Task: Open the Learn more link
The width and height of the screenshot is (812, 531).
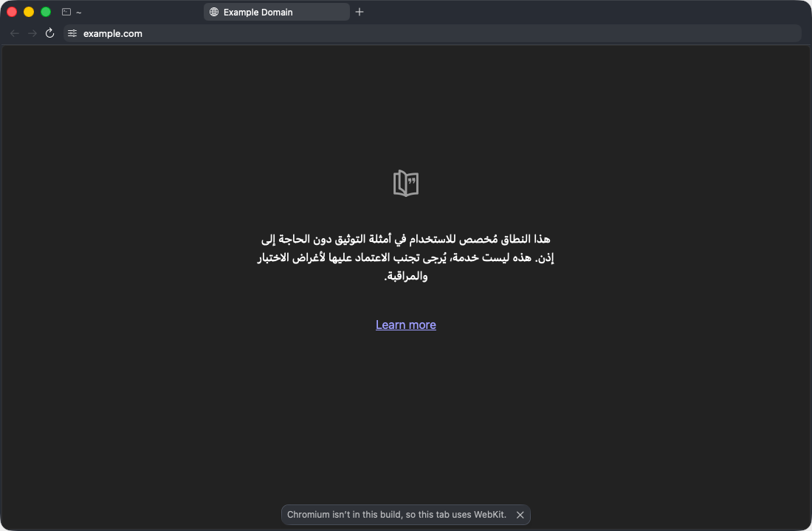Action: 406,324
